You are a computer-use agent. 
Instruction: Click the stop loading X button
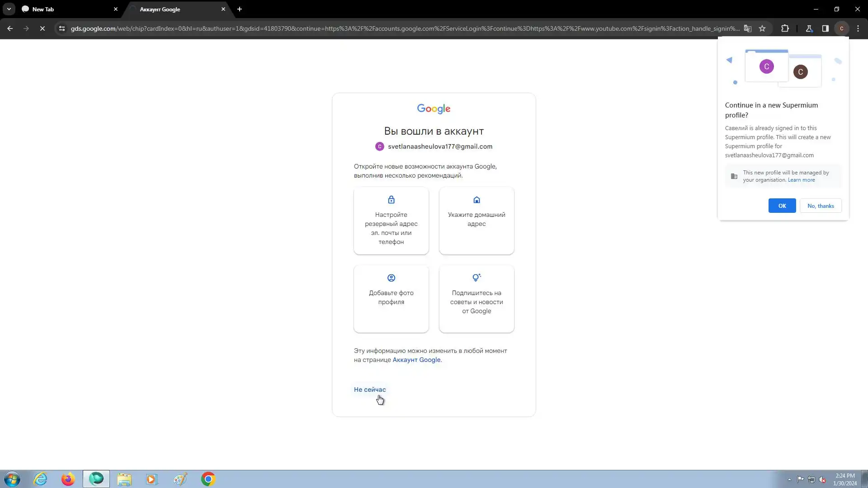pos(42,28)
